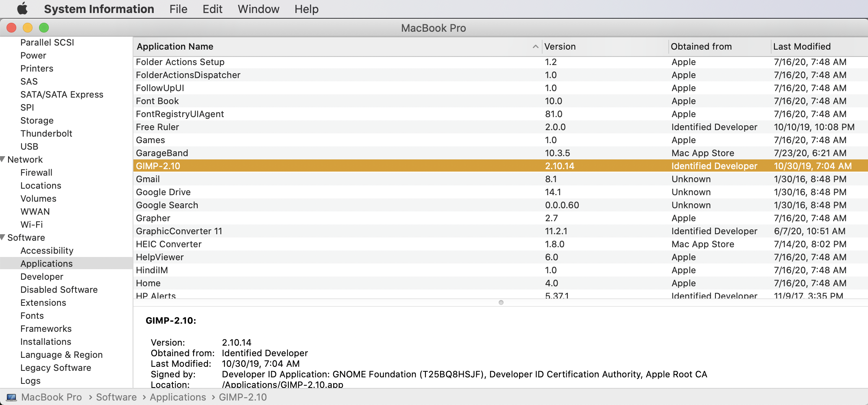The height and width of the screenshot is (405, 868).
Task: Click the sort arrow in Application Name header
Action: point(535,47)
